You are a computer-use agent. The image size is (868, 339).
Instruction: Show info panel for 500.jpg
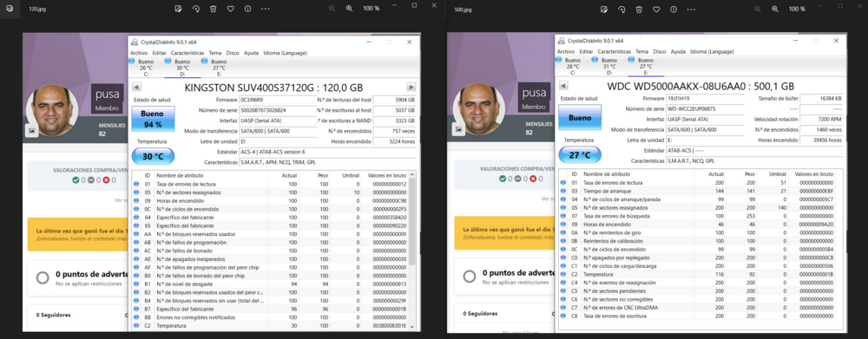coord(674,9)
